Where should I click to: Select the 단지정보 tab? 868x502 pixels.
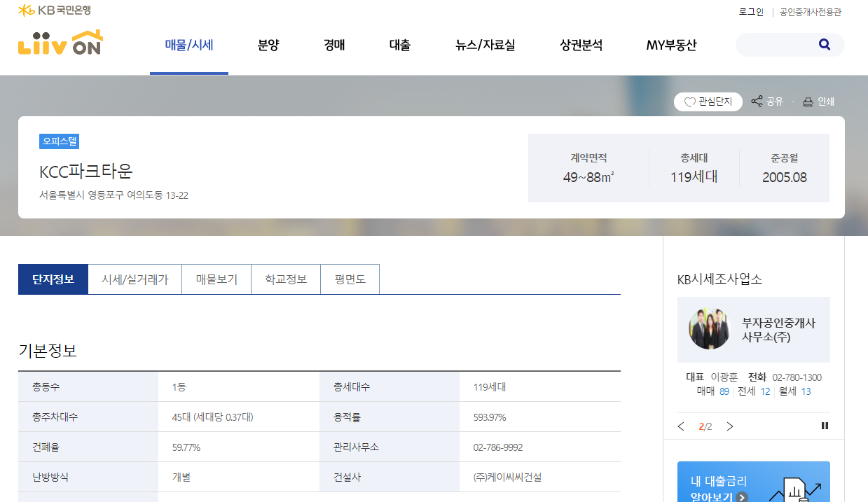point(53,279)
